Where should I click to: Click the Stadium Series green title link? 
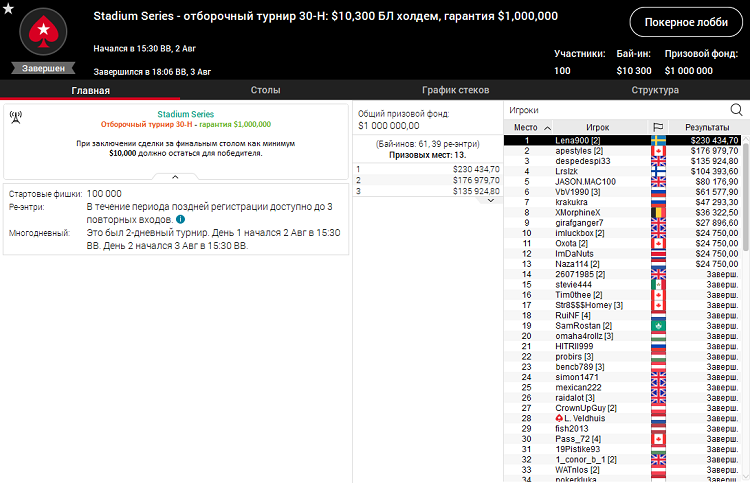pyautogui.click(x=186, y=114)
